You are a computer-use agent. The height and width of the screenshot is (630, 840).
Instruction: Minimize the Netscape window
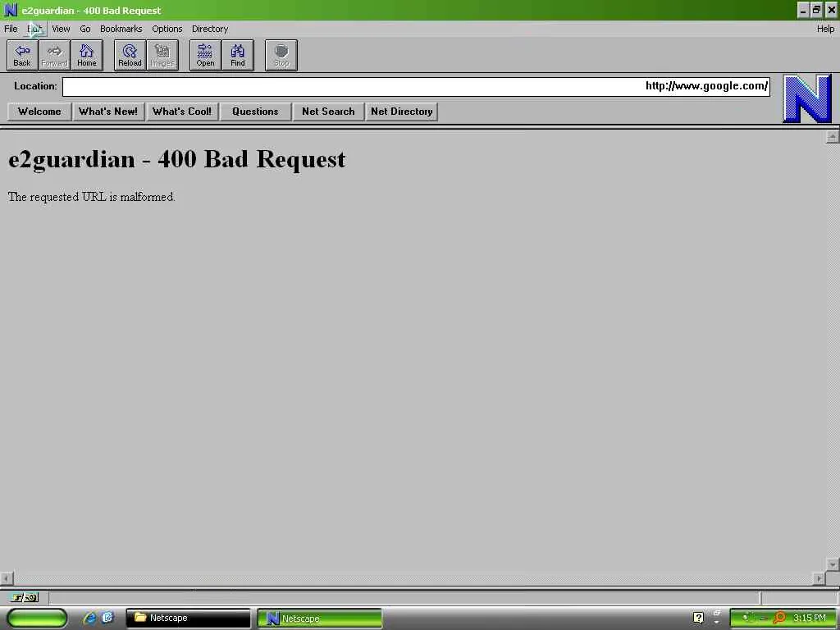pos(803,10)
